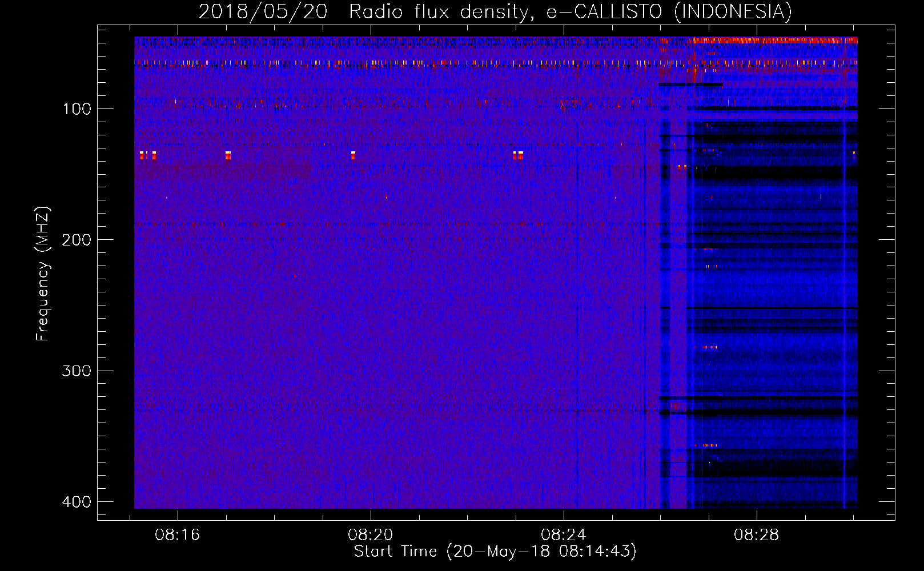The height and width of the screenshot is (571, 924).
Task: Click the "08:20" time tick label
Action: coord(371,535)
